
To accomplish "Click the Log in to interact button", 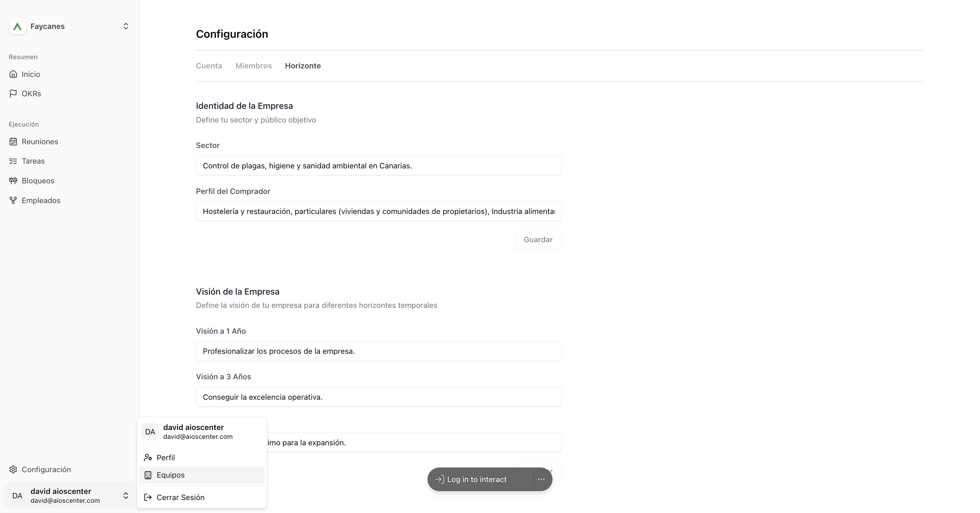I will (477, 479).
